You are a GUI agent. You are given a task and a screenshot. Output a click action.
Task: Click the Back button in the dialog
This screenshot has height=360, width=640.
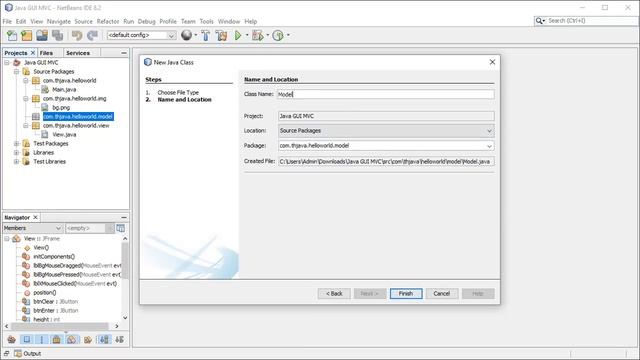point(334,293)
